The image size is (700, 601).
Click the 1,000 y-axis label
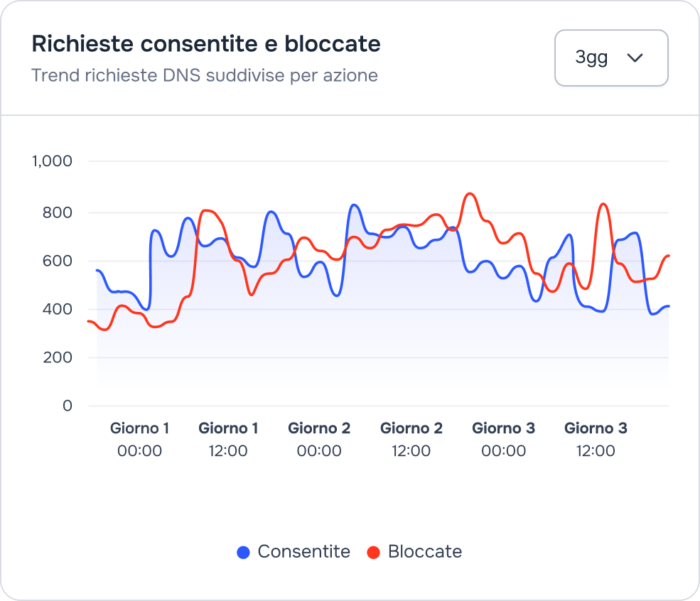[x=53, y=161]
